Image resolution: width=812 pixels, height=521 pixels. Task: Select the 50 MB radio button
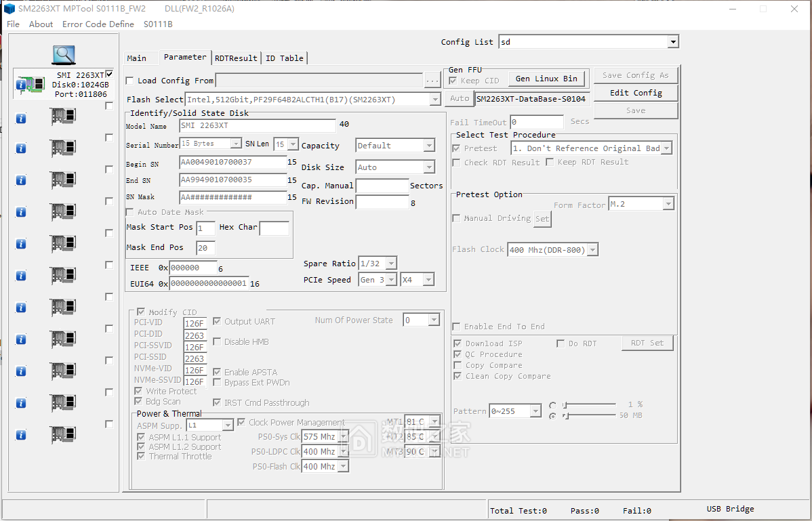(552, 415)
